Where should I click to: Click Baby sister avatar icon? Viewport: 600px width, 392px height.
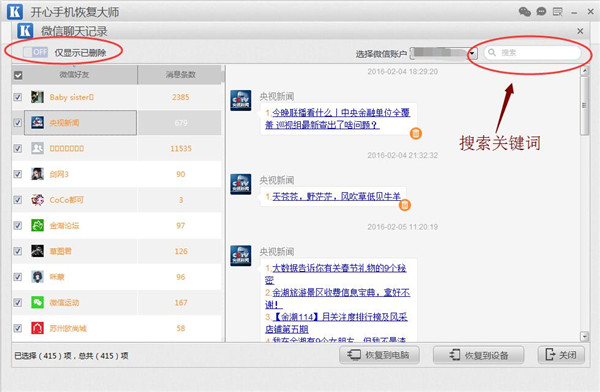point(37,97)
